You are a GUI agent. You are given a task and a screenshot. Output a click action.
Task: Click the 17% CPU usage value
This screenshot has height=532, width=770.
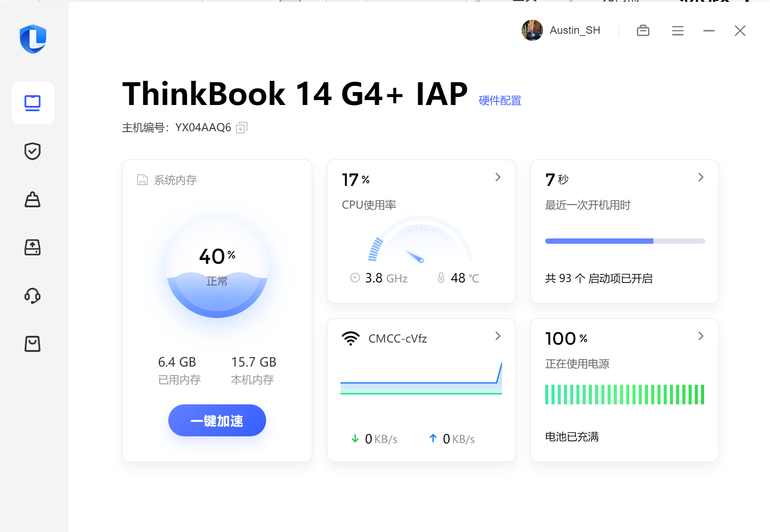(x=356, y=180)
